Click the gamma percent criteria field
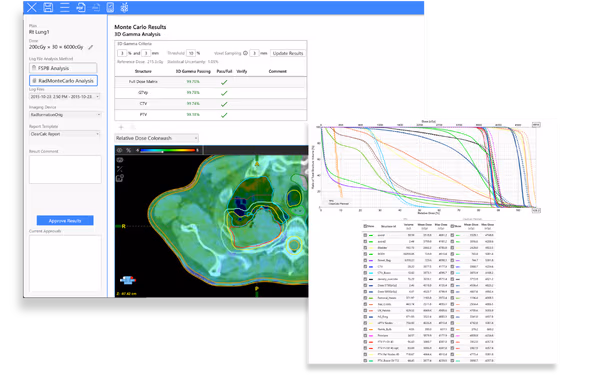 coord(122,53)
